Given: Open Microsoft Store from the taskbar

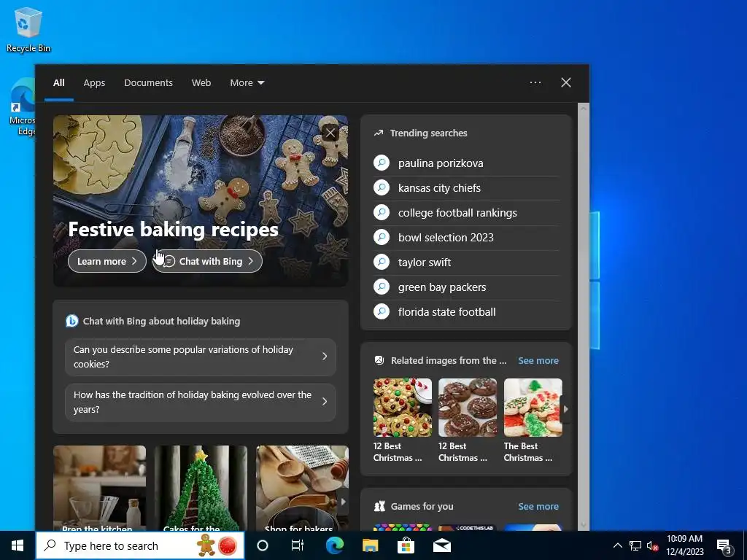Looking at the screenshot, I should click(406, 545).
